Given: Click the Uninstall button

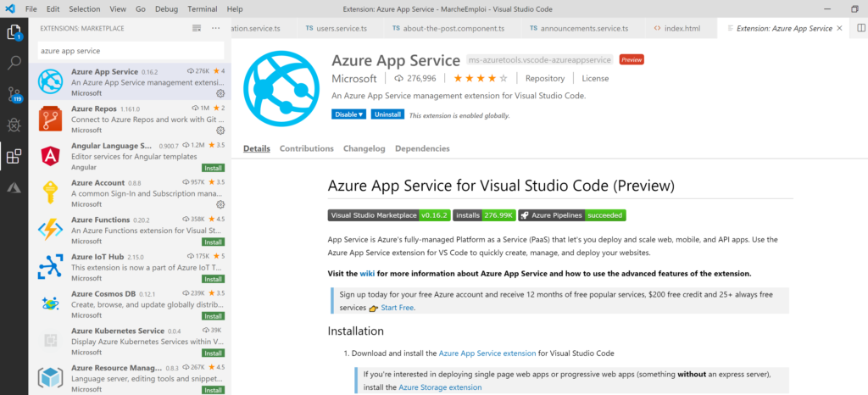Looking at the screenshot, I should [x=387, y=114].
